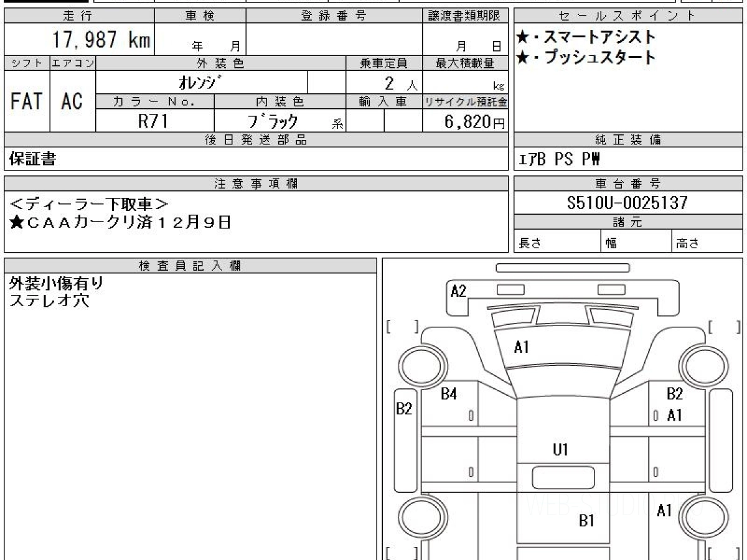
Task: Click the equipment text エアB PS PW
Action: pyautogui.click(x=560, y=160)
